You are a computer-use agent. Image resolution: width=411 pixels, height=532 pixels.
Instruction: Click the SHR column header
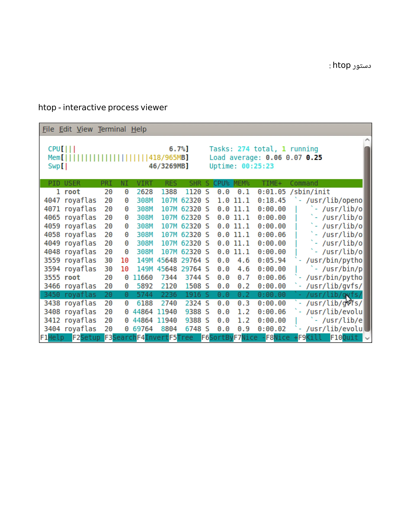195,183
